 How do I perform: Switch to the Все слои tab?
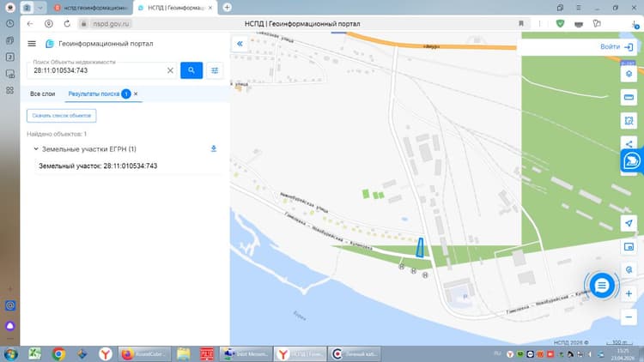pos(42,94)
